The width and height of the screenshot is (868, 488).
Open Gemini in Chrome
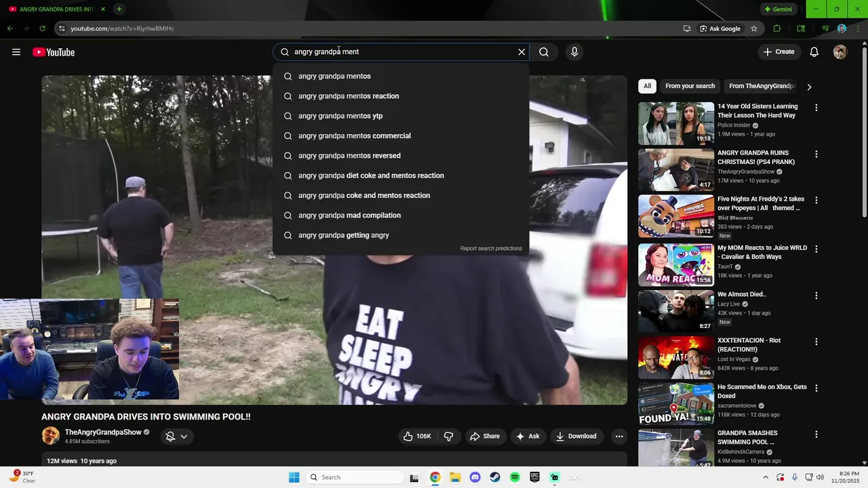pos(778,9)
